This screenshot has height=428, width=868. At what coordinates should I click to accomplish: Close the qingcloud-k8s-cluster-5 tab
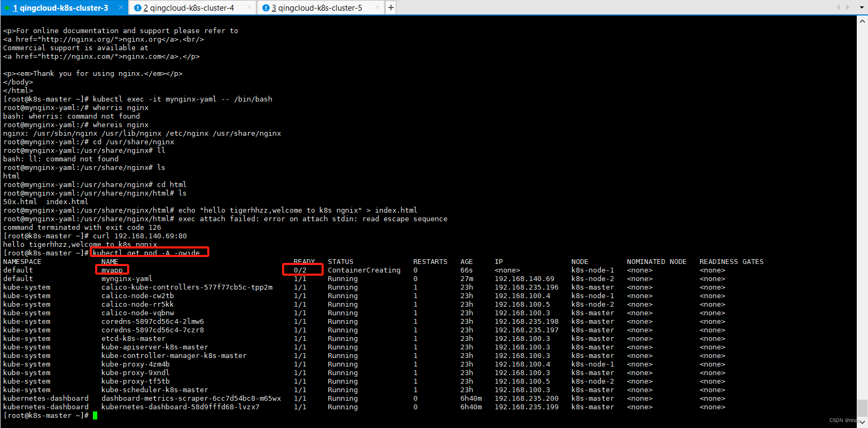(377, 7)
